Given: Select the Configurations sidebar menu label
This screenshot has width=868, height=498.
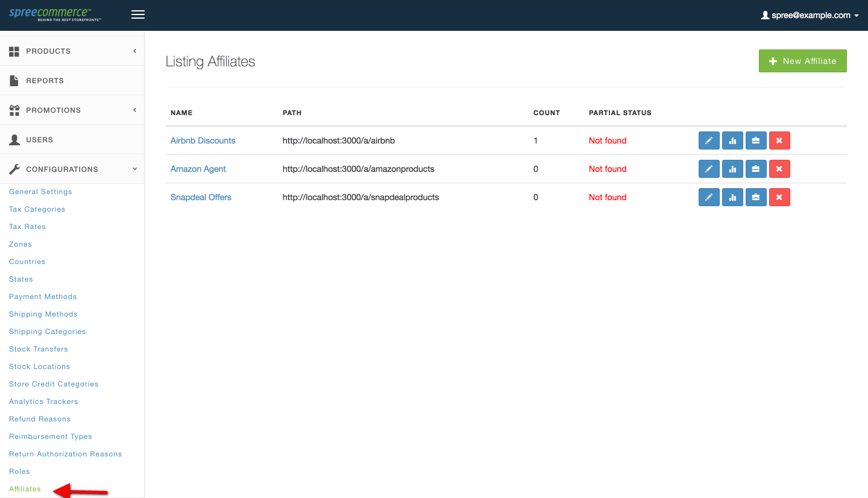Looking at the screenshot, I should coord(62,169).
